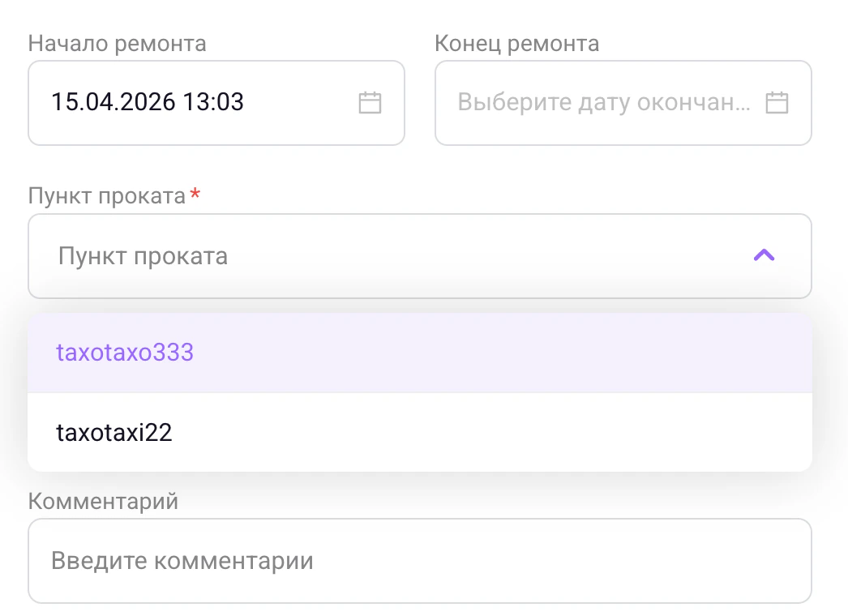Click the required-field asterisk near Пункт проката
This screenshot has height=616, width=848.
click(x=195, y=195)
